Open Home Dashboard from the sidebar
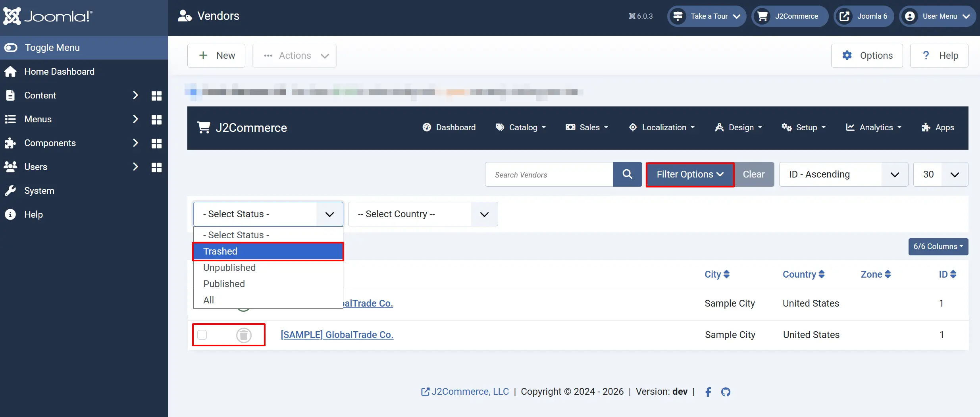980x417 pixels. (x=59, y=71)
